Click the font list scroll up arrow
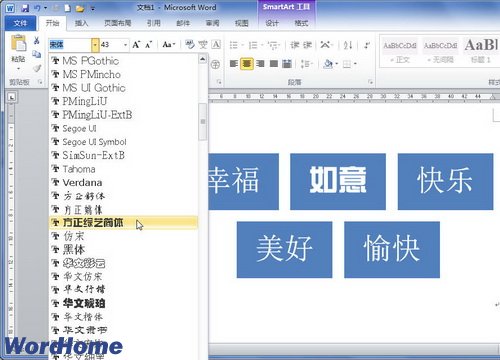The height and width of the screenshot is (360, 500). point(202,59)
